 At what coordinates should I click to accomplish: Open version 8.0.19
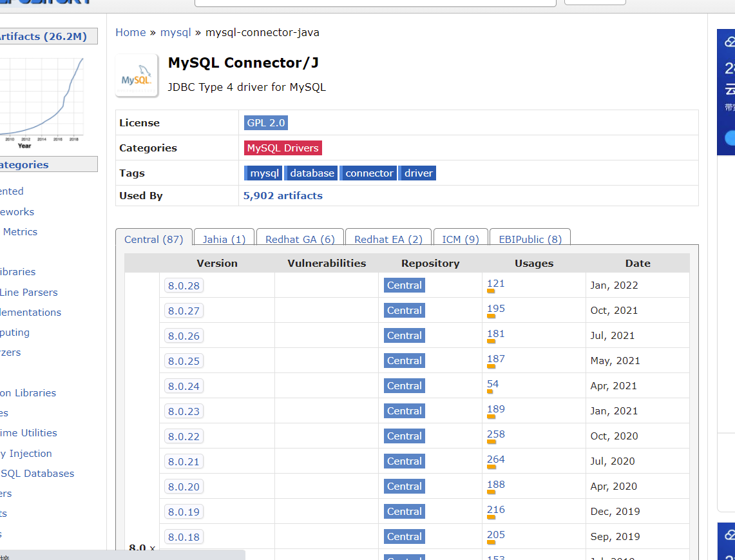point(184,512)
